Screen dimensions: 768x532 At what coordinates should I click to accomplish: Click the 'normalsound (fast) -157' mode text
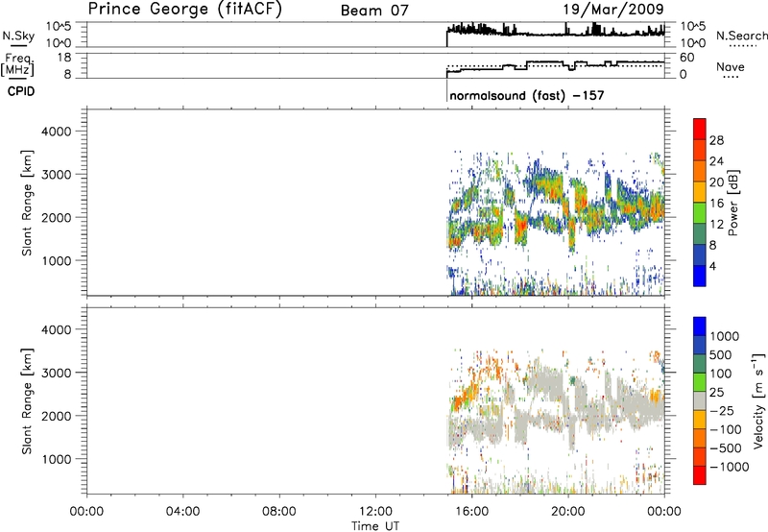pos(526,95)
